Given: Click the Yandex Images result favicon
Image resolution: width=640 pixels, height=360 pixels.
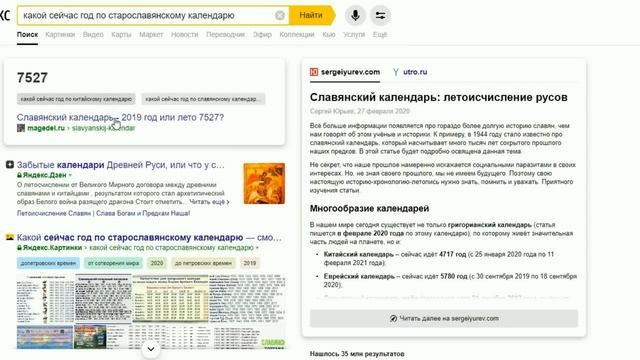Looking at the screenshot, I should (10, 237).
